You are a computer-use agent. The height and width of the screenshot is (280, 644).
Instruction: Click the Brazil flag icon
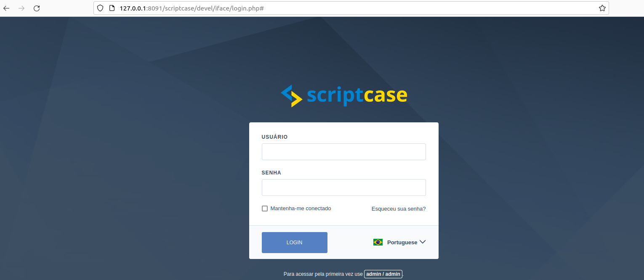(378, 242)
